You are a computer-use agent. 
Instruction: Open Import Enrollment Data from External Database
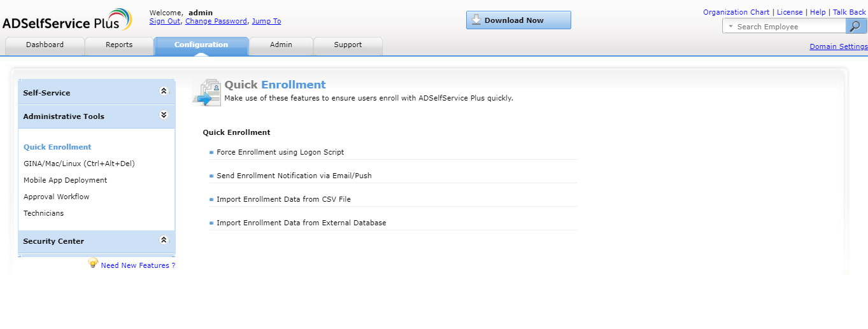301,223
